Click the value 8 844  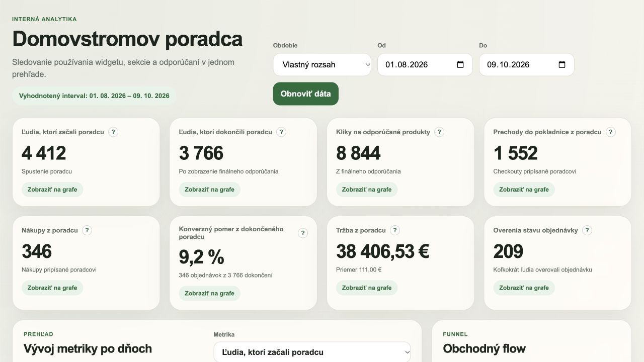[358, 153]
